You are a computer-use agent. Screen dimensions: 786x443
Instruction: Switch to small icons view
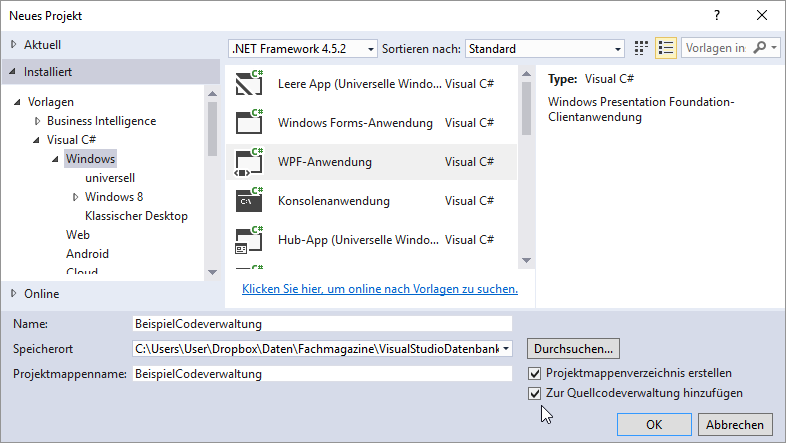tap(642, 49)
